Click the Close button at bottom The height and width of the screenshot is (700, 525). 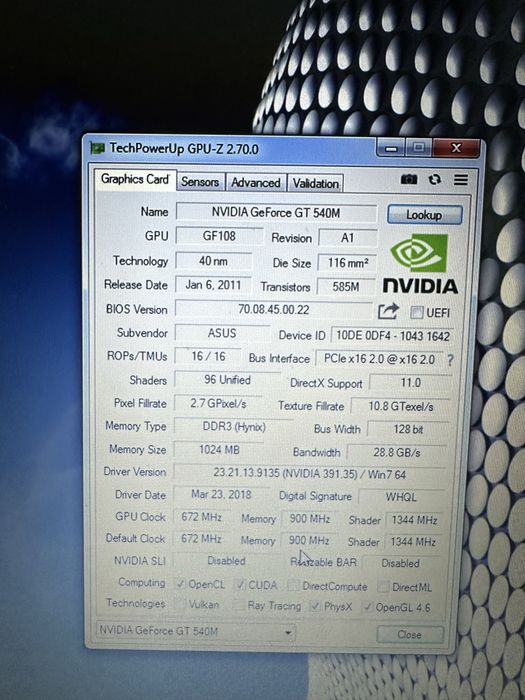410,634
